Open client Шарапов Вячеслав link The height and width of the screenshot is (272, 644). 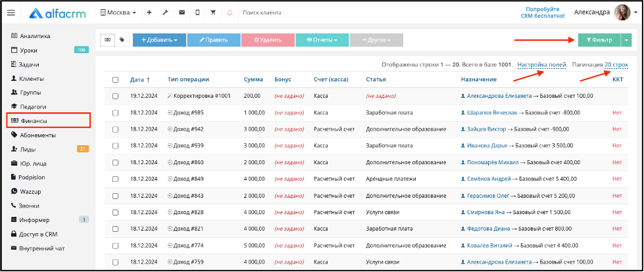(x=486, y=113)
